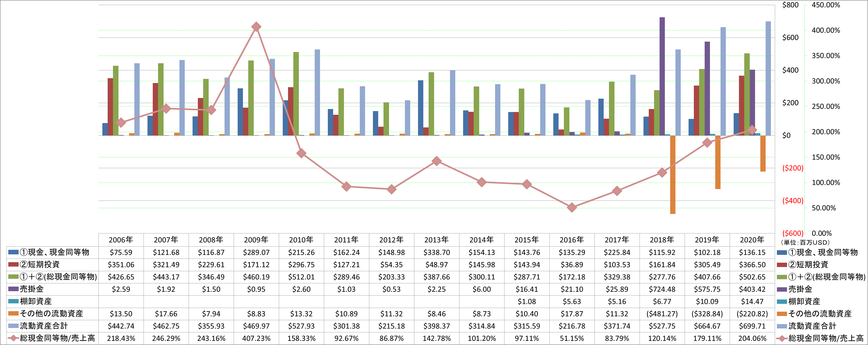
Task: Click the その他の流動資産 label in the right legend
Action: (820, 314)
